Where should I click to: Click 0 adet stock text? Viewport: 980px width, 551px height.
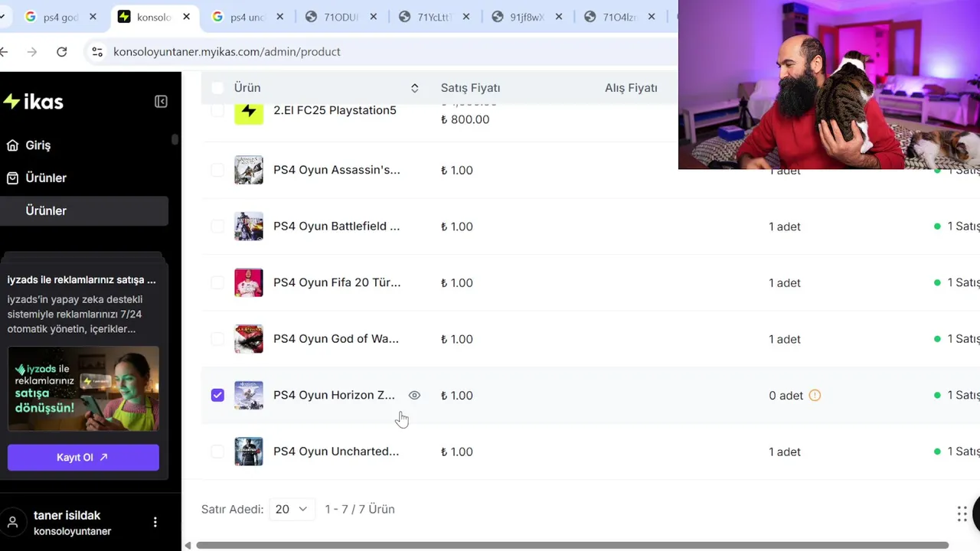786,396
